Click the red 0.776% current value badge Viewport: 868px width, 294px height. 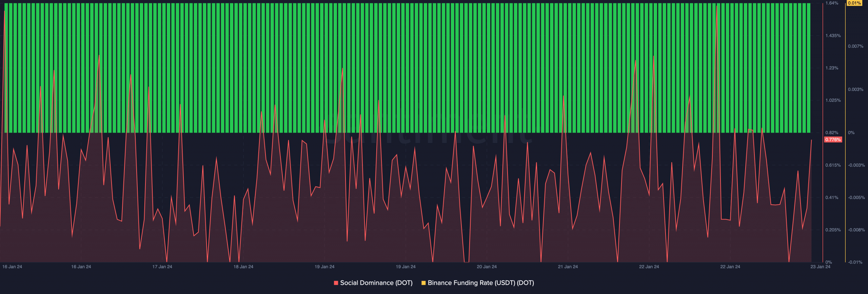pyautogui.click(x=833, y=140)
